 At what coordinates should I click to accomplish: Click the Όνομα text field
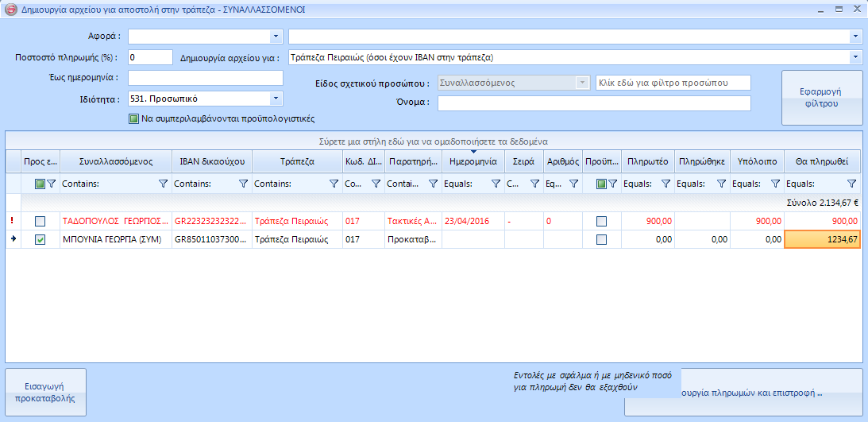click(x=593, y=103)
